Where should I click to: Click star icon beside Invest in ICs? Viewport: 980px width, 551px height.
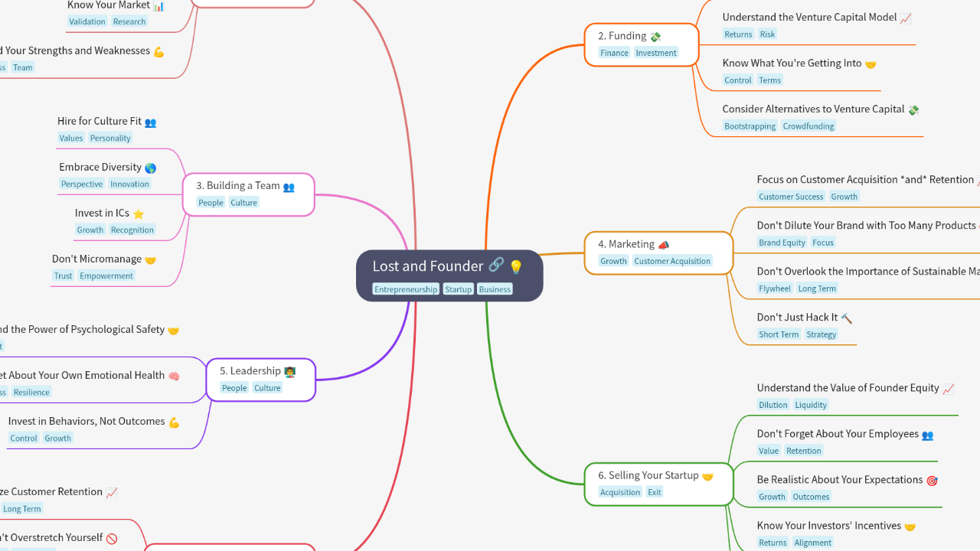tap(138, 214)
